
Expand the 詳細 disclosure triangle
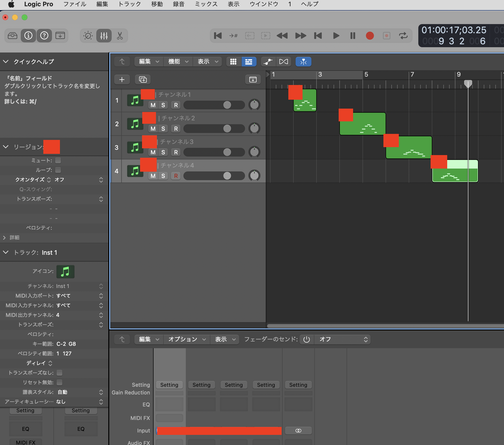click(4, 237)
